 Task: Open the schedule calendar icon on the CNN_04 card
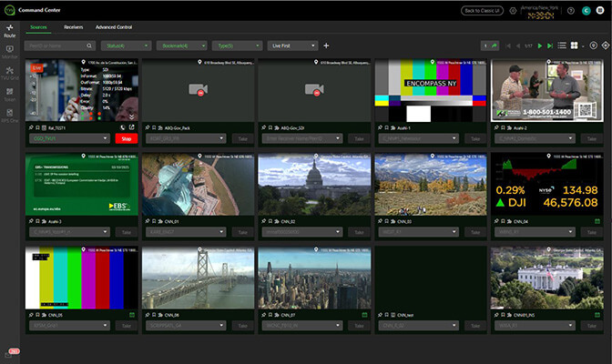tap(597, 221)
